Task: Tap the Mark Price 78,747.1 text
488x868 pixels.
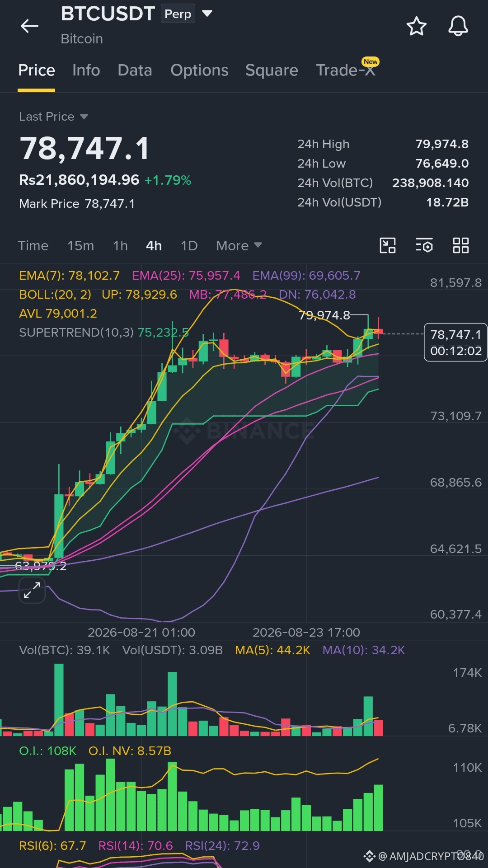Action: click(x=77, y=204)
